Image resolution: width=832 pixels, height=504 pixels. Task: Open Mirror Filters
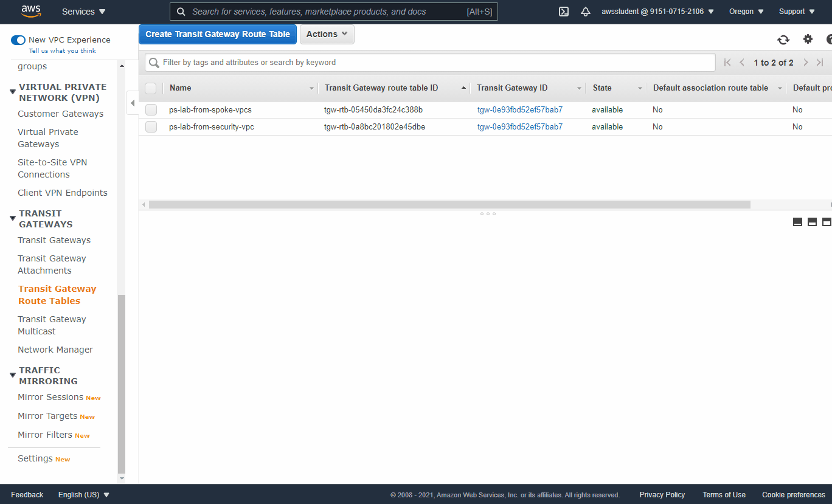point(45,435)
